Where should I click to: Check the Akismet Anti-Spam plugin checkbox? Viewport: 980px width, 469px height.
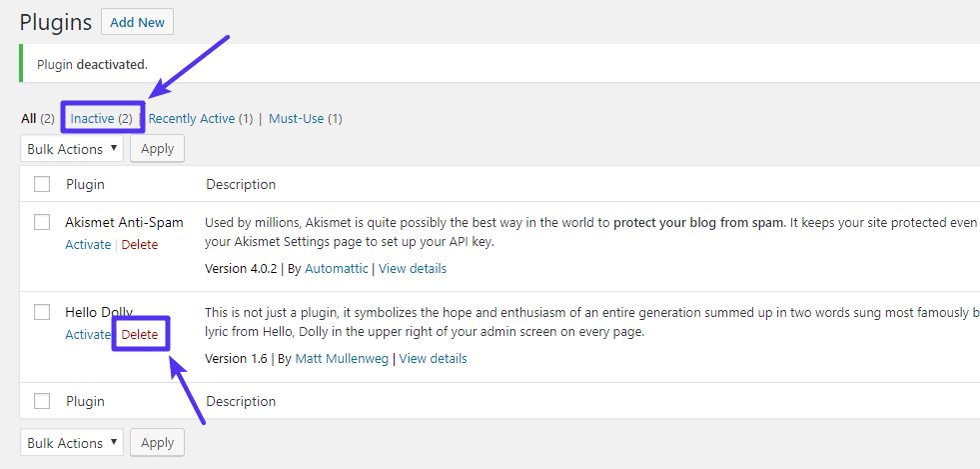pos(42,222)
